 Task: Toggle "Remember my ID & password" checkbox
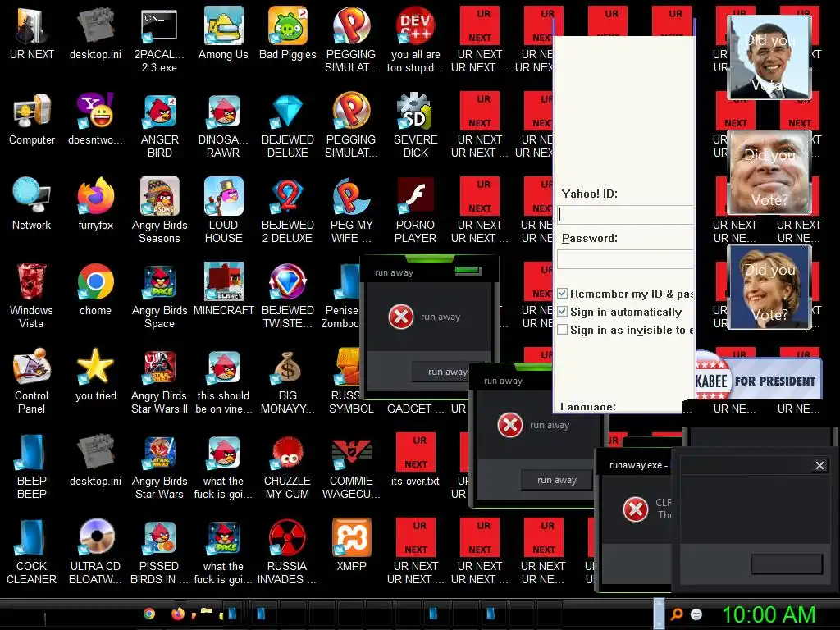[x=563, y=294]
